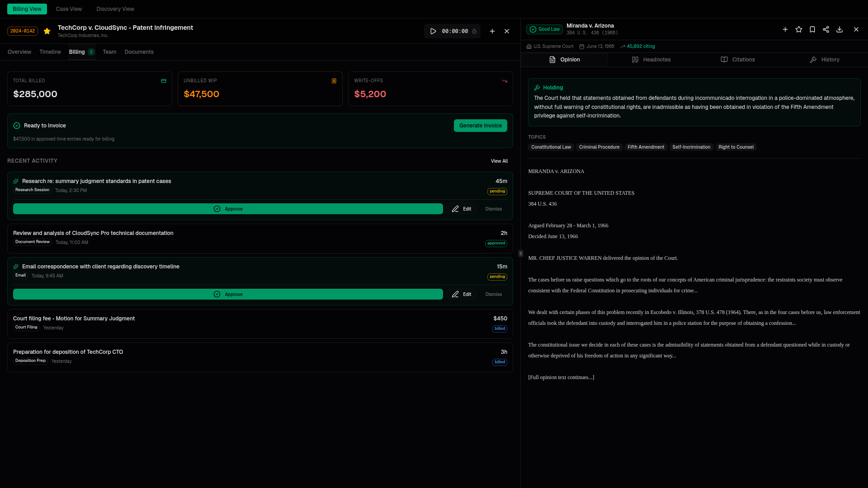Click the Ready to Invoice check icon
Image resolution: width=868 pixels, height=488 pixels.
point(17,126)
